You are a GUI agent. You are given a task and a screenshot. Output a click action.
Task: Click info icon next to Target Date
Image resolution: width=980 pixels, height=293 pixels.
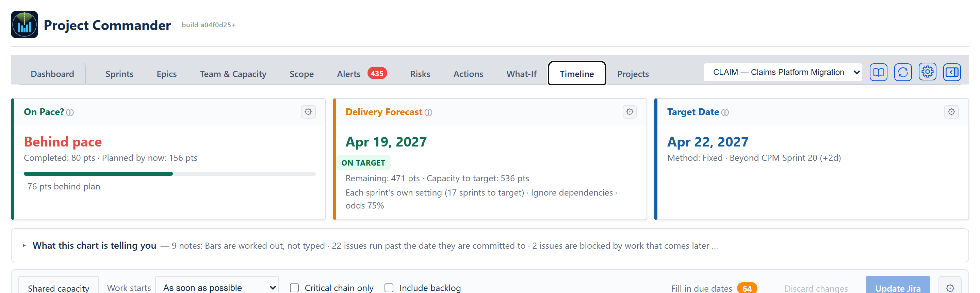coord(725,112)
